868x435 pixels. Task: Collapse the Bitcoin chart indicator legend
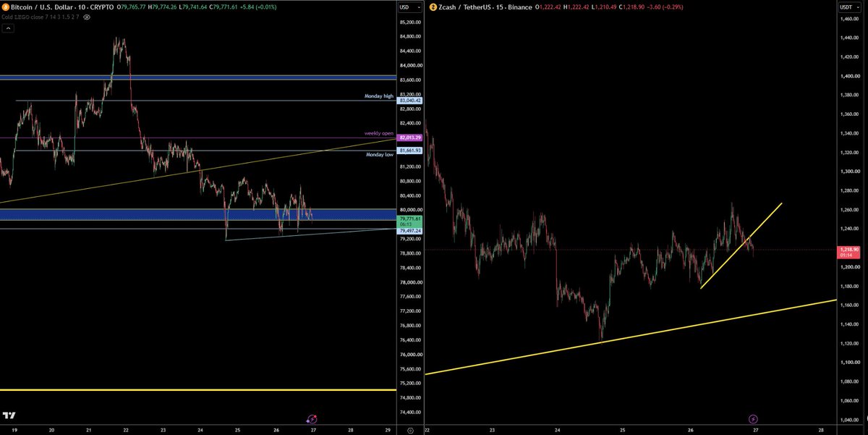tap(8, 30)
